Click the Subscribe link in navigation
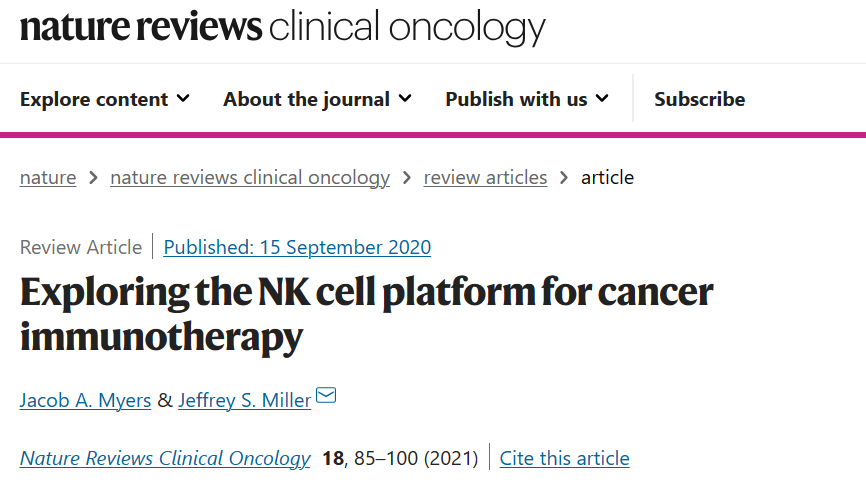Viewport: 866px width, 489px height. (699, 99)
